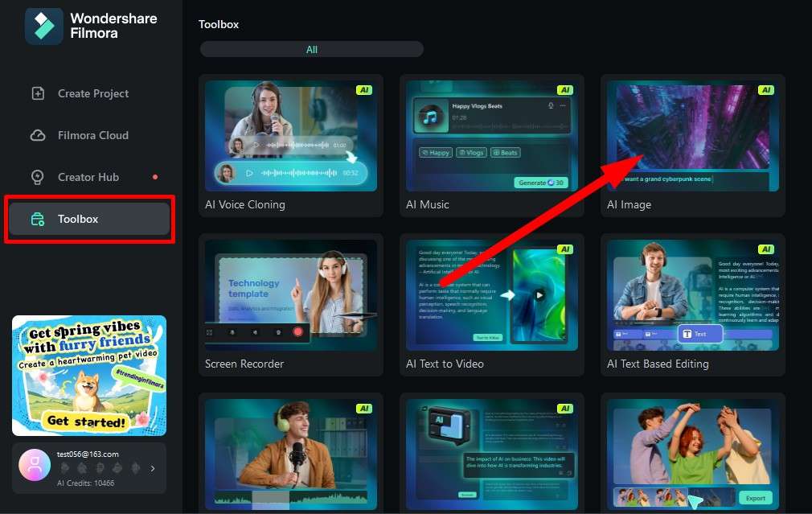Open the spring vibes pet video banner
The width and height of the screenshot is (812, 514).
(x=89, y=376)
